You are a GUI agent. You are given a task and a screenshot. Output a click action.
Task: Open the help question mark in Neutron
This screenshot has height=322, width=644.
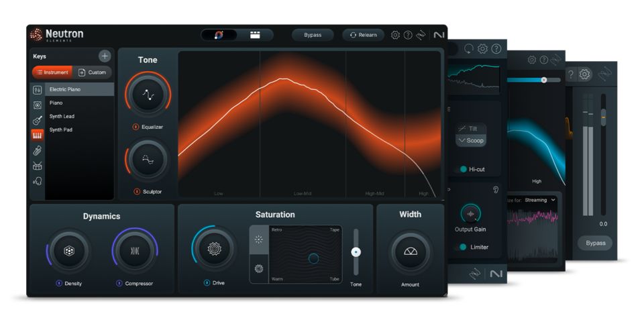pos(408,35)
